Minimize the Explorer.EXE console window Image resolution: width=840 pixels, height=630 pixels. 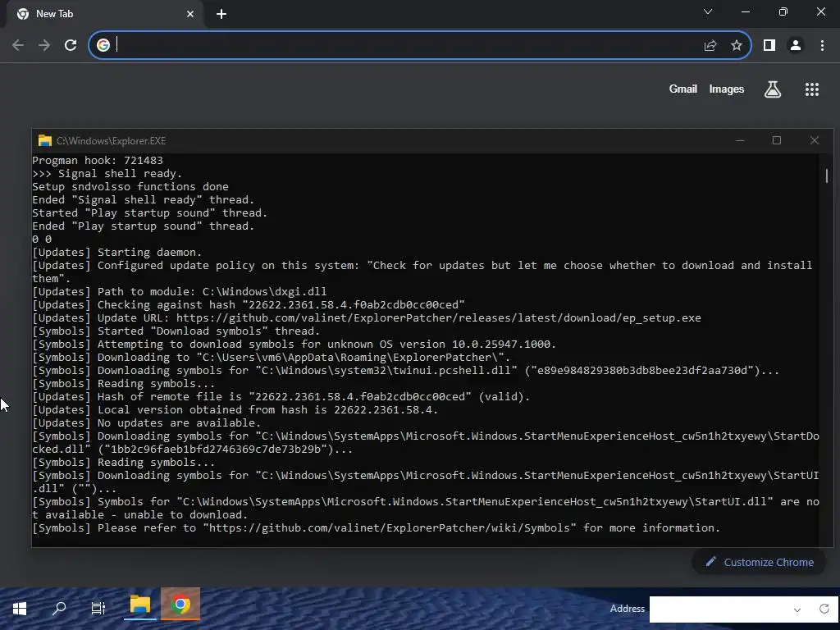(740, 140)
